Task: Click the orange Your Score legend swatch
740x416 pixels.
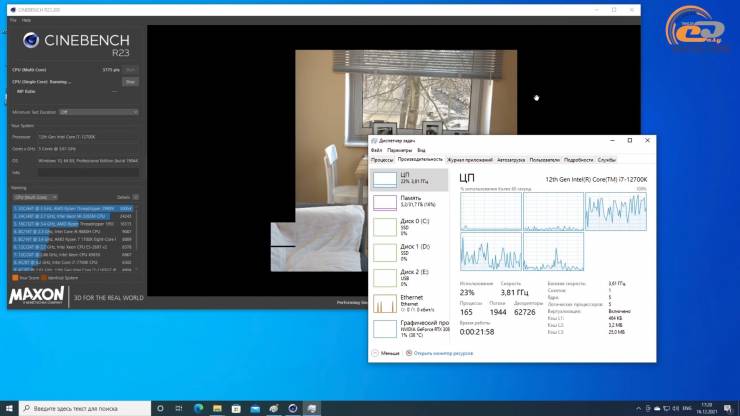Action: 15,278
